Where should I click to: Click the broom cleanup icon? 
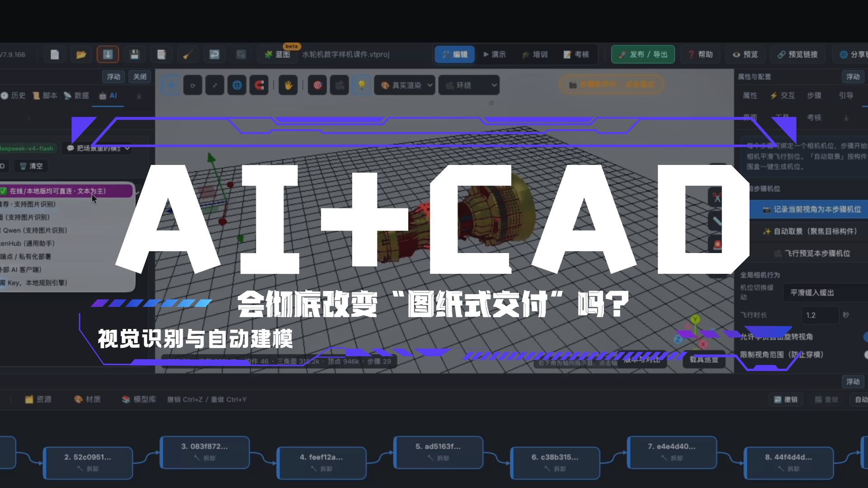click(x=188, y=55)
